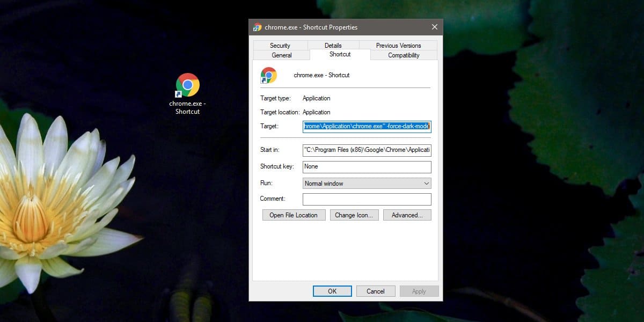Close the Shortcut Properties dialog
Viewport: 644px width, 322px height.
[434, 27]
